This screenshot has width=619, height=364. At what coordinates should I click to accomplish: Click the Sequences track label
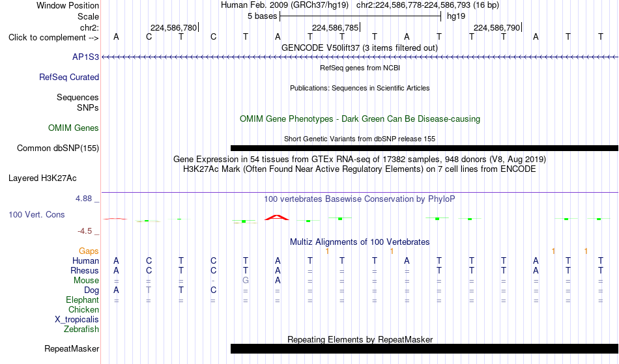pyautogui.click(x=78, y=98)
